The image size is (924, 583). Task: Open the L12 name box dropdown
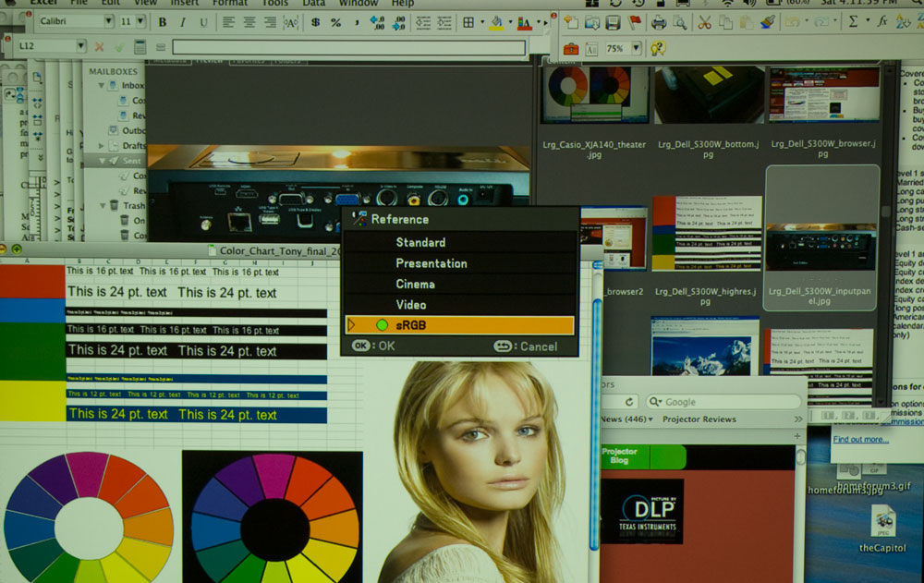(80, 45)
